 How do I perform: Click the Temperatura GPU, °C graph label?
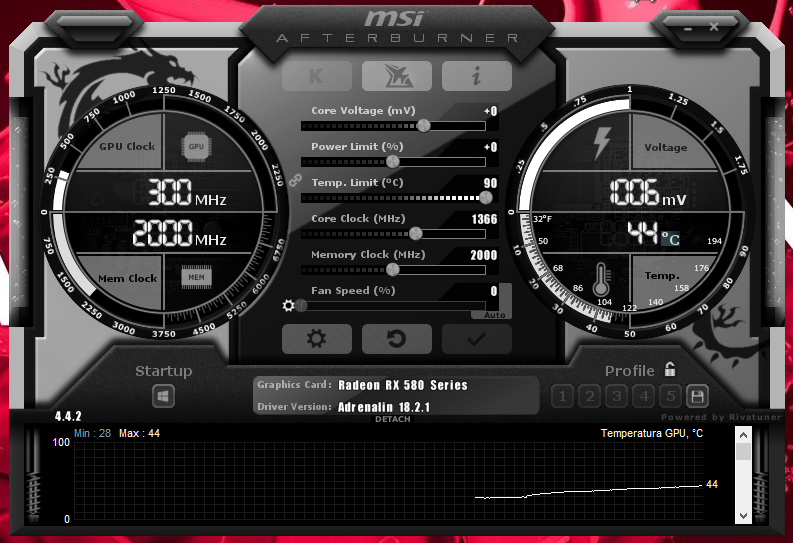pyautogui.click(x=651, y=433)
